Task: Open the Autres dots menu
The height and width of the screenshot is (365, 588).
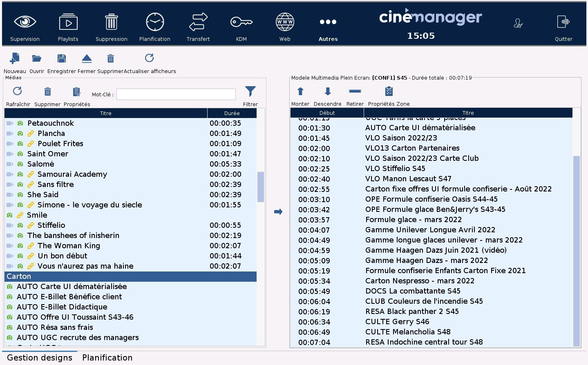Action: [328, 22]
